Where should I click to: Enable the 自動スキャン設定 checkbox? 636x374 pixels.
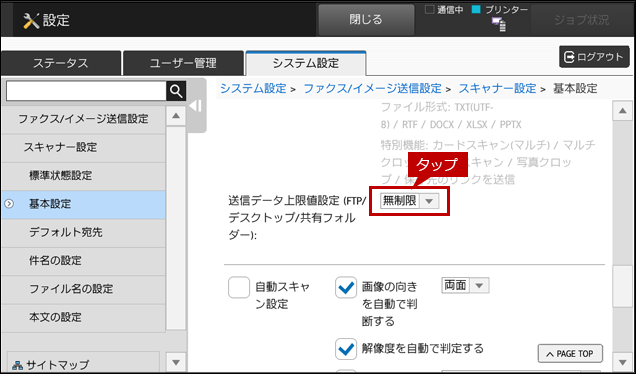[x=239, y=287]
